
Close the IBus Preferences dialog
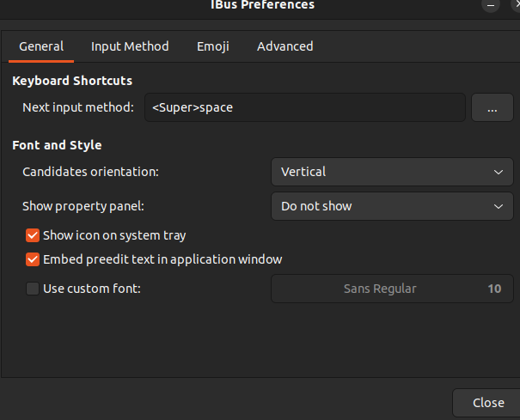[x=488, y=403]
